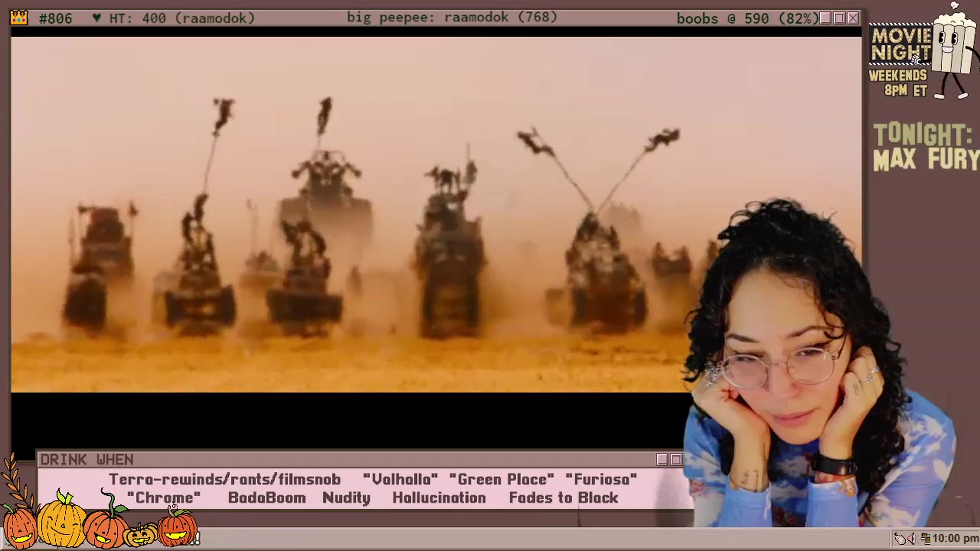Minimize the main movie window
Image resolution: width=980 pixels, height=551 pixels.
825,18
